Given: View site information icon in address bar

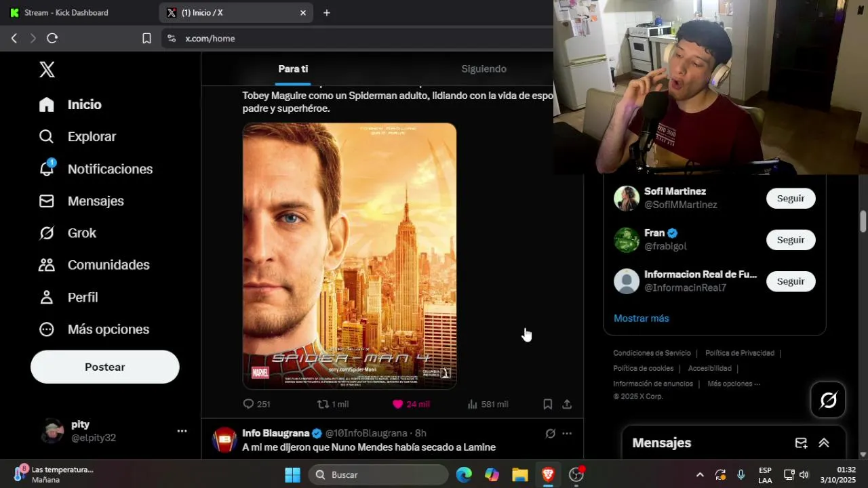Looking at the screenshot, I should (171, 39).
